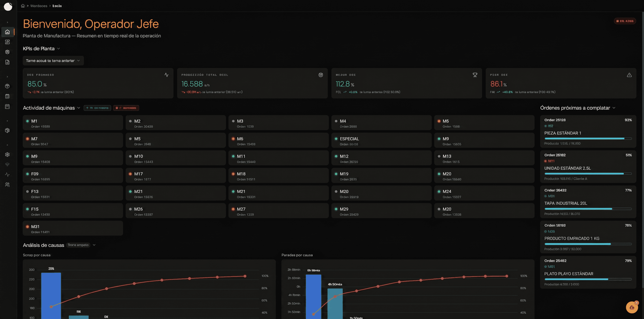This screenshot has height=319, width=644.
Task: Expand the Órdenes próximas a complatar chevron
Action: coord(614,108)
